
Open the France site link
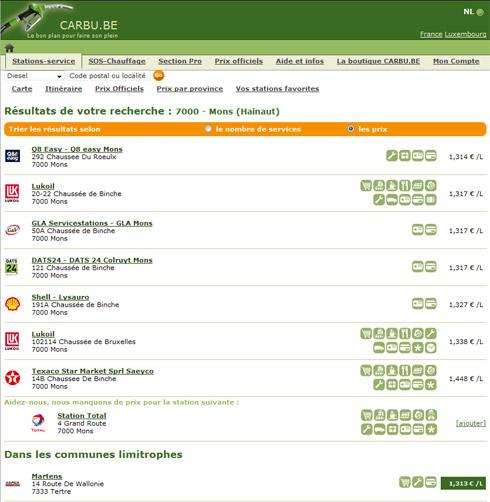pyautogui.click(x=431, y=34)
